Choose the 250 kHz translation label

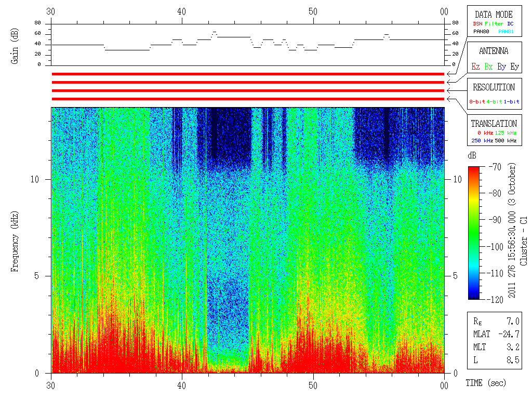[482, 141]
